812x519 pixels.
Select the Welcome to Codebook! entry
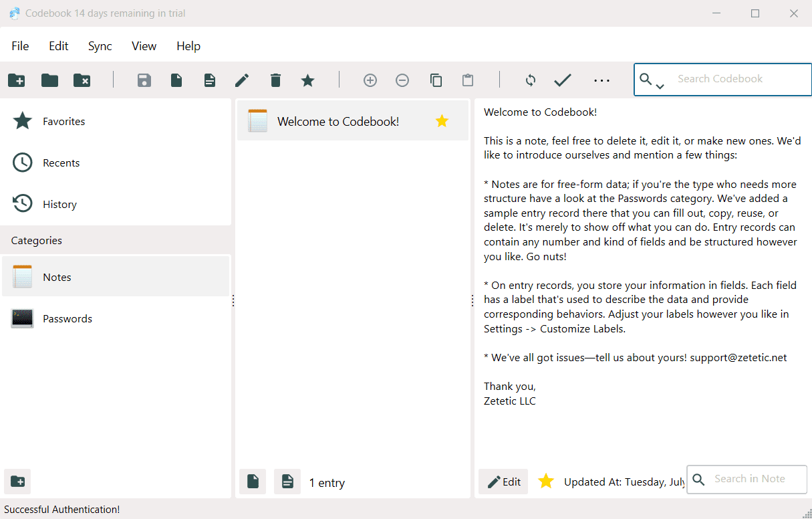click(x=353, y=121)
